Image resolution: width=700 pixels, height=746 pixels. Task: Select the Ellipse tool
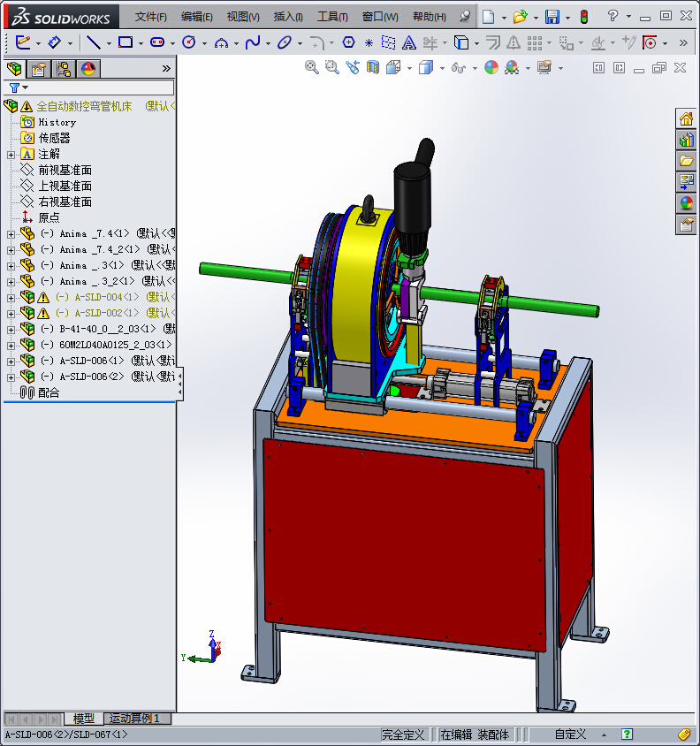[285, 42]
